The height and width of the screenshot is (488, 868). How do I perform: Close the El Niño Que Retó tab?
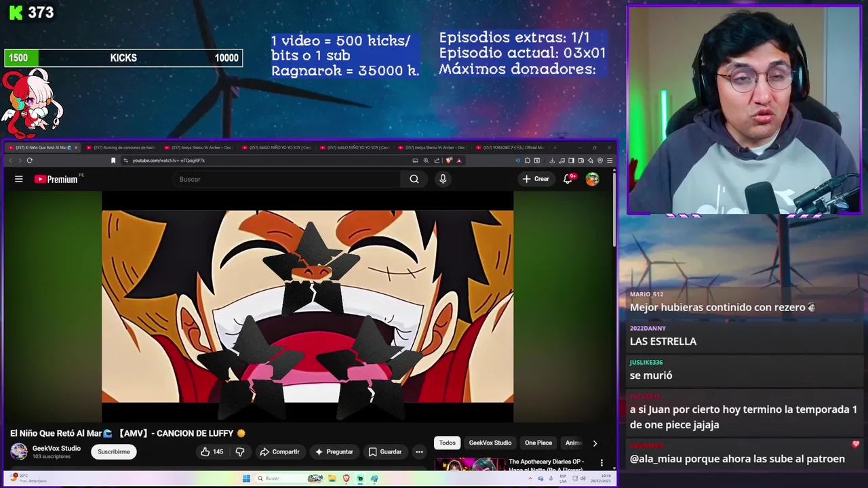(76, 147)
